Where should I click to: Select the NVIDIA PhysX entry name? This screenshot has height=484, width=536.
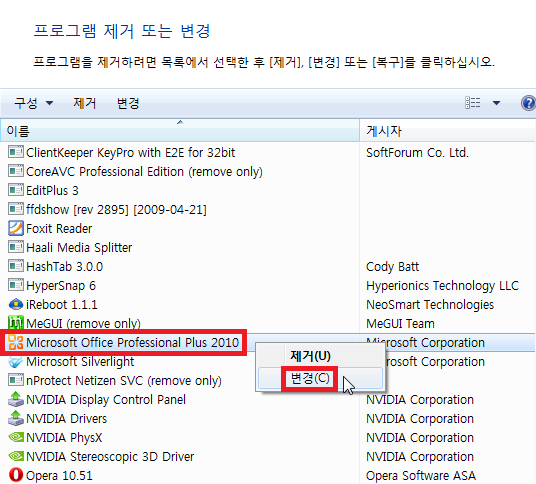click(64, 438)
